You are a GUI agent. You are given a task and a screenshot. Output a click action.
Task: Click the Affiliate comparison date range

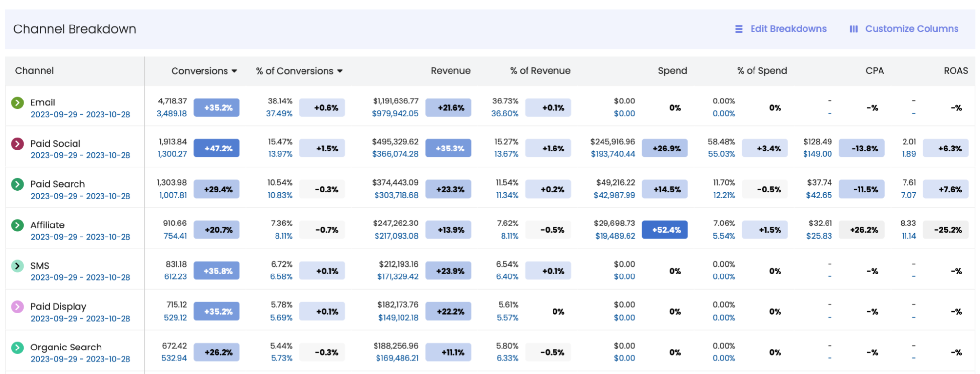(x=80, y=237)
